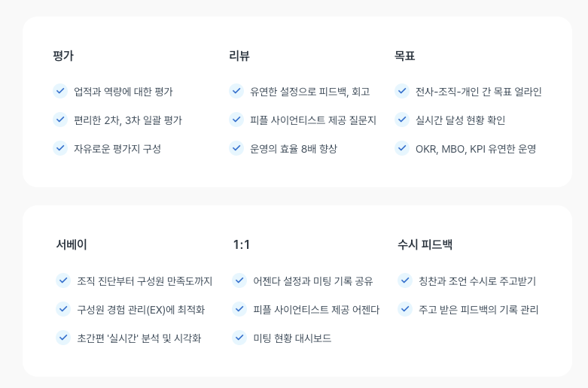Click checkmark icon next to 구성원 경험 관리(EX)에 최적화
This screenshot has width=588, height=388.
[63, 309]
